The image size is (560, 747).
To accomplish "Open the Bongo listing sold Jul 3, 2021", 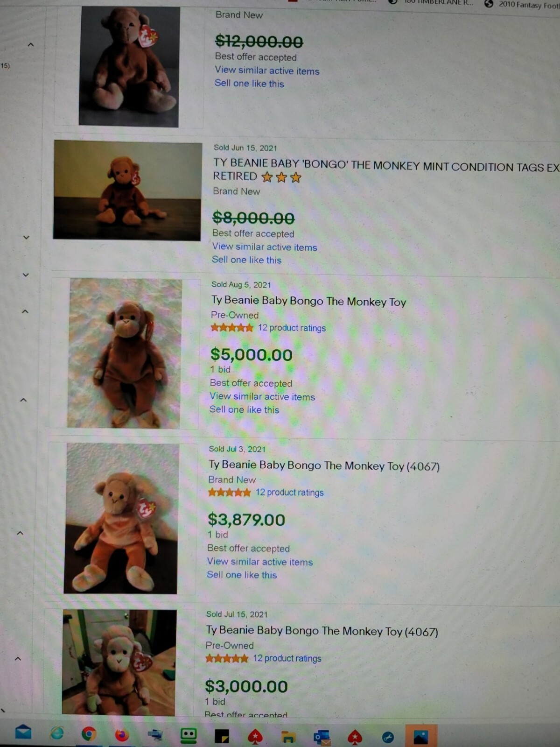I will click(324, 465).
